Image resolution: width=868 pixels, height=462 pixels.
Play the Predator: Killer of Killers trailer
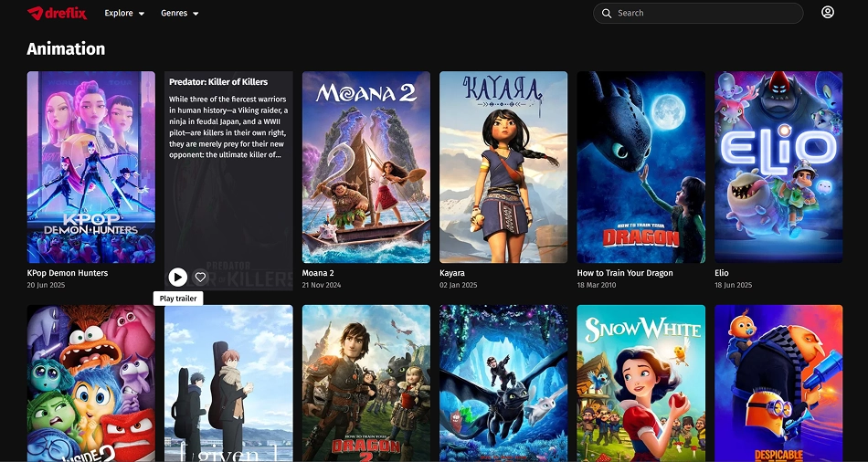coord(177,277)
